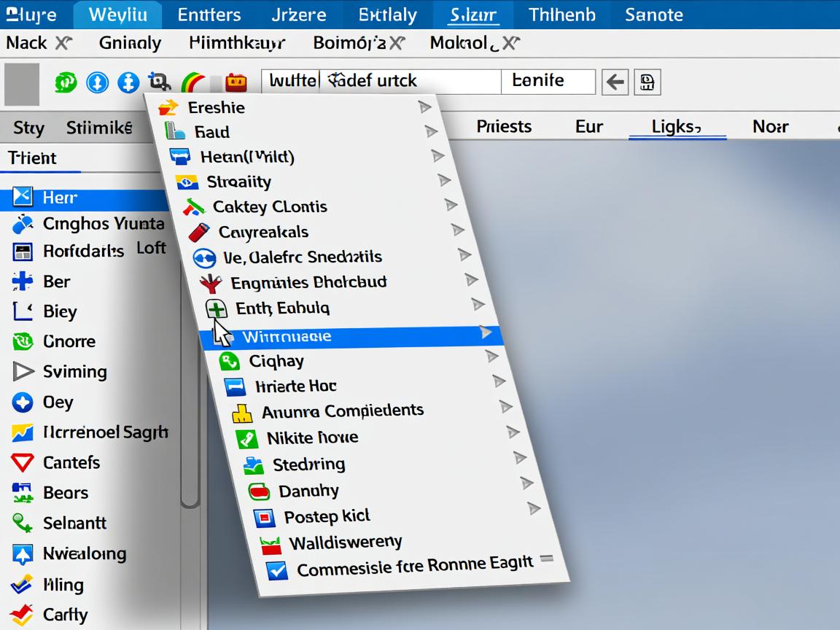Click the red toolbox icon in toolbar
The height and width of the screenshot is (630, 840).
coord(236,82)
